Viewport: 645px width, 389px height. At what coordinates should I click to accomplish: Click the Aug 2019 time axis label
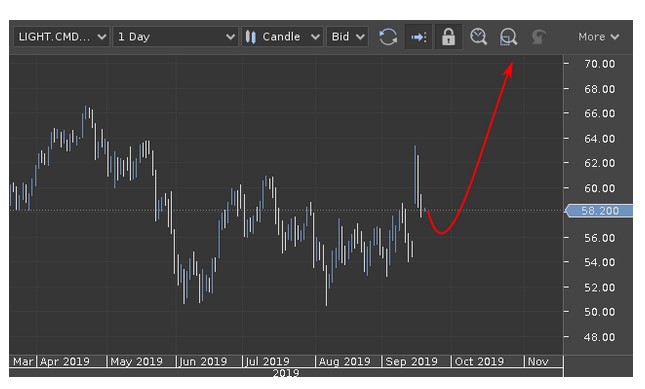[x=345, y=361]
